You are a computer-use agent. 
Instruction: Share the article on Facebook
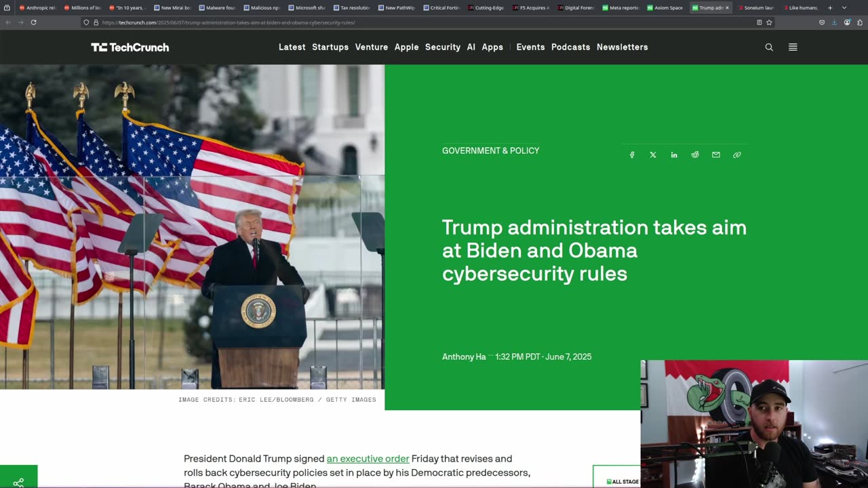coord(632,155)
